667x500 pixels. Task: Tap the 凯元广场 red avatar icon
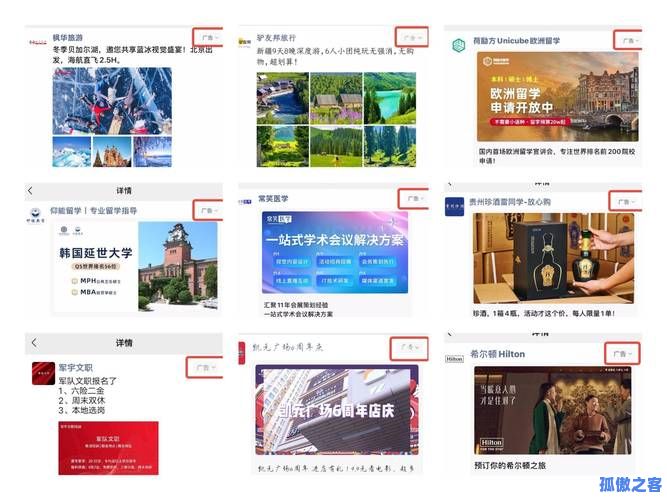(x=242, y=353)
